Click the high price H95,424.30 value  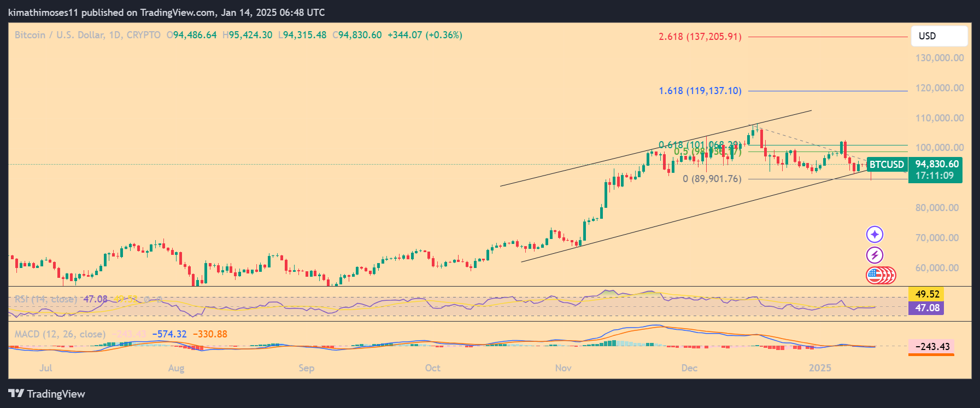pyautogui.click(x=247, y=35)
